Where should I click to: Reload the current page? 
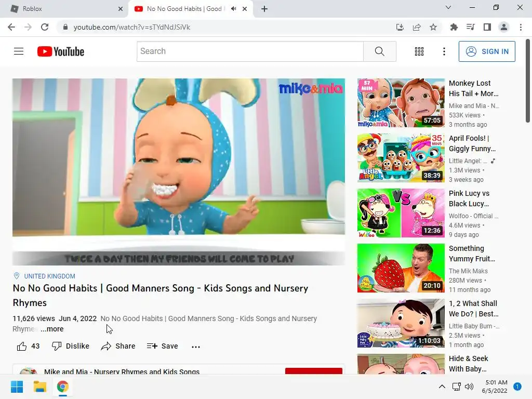pyautogui.click(x=45, y=27)
